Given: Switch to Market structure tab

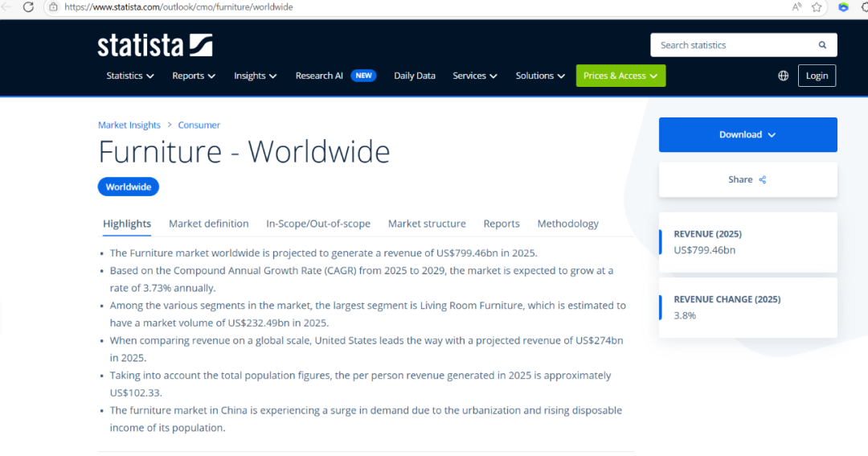Looking at the screenshot, I should [427, 224].
